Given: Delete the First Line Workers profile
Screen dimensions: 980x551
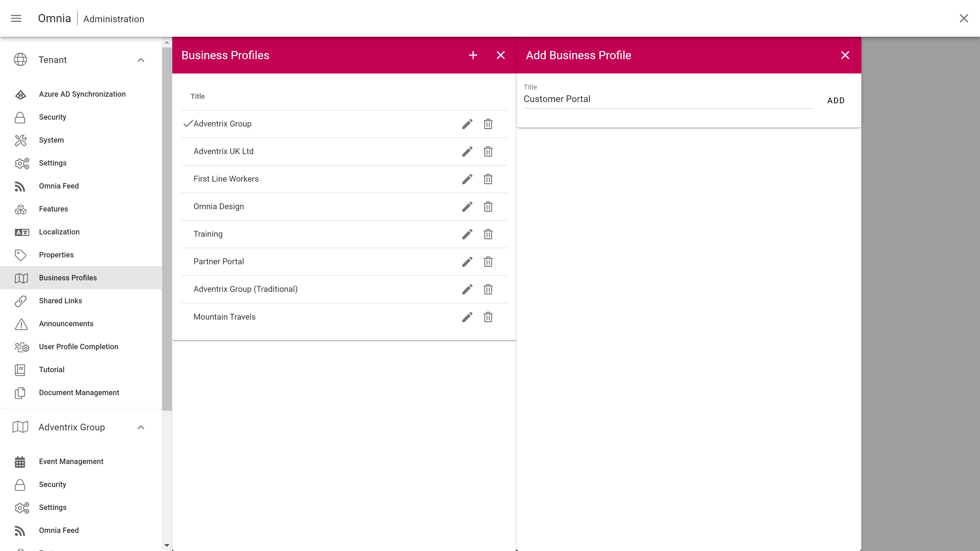Looking at the screenshot, I should [488, 179].
